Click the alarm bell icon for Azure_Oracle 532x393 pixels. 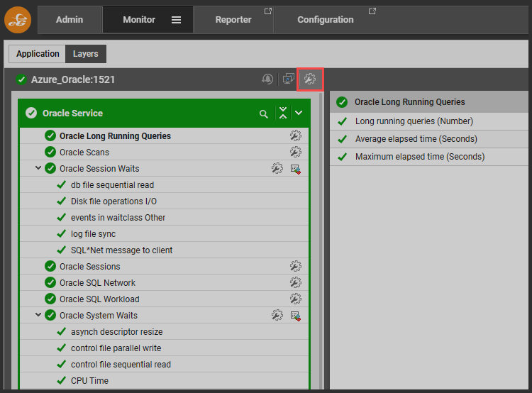pyautogui.click(x=267, y=79)
